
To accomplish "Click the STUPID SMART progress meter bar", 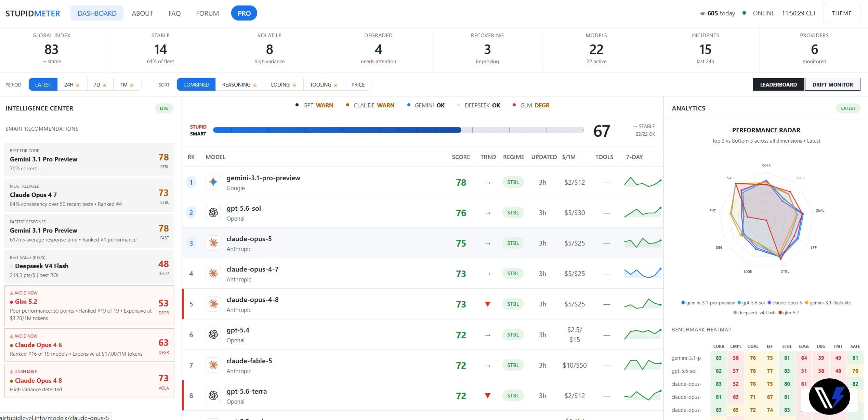I will [398, 130].
